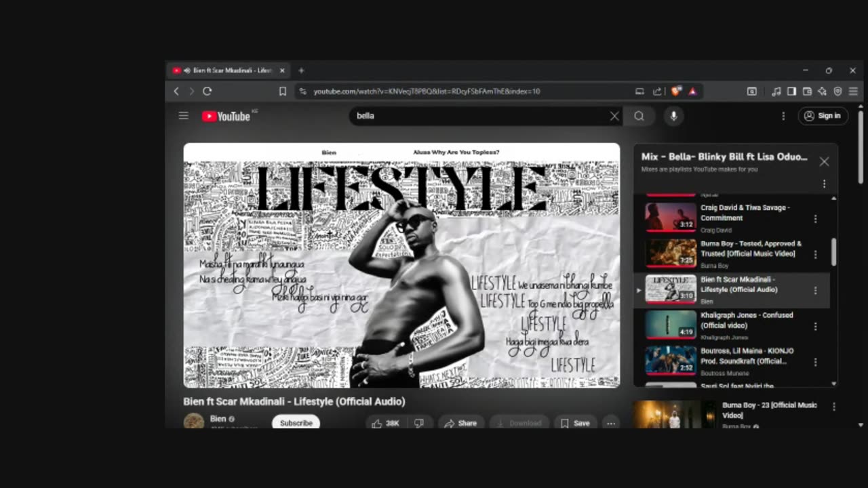Image resolution: width=868 pixels, height=488 pixels.
Task: Open the Brave Wallet icon in toolbar
Action: pos(807,91)
